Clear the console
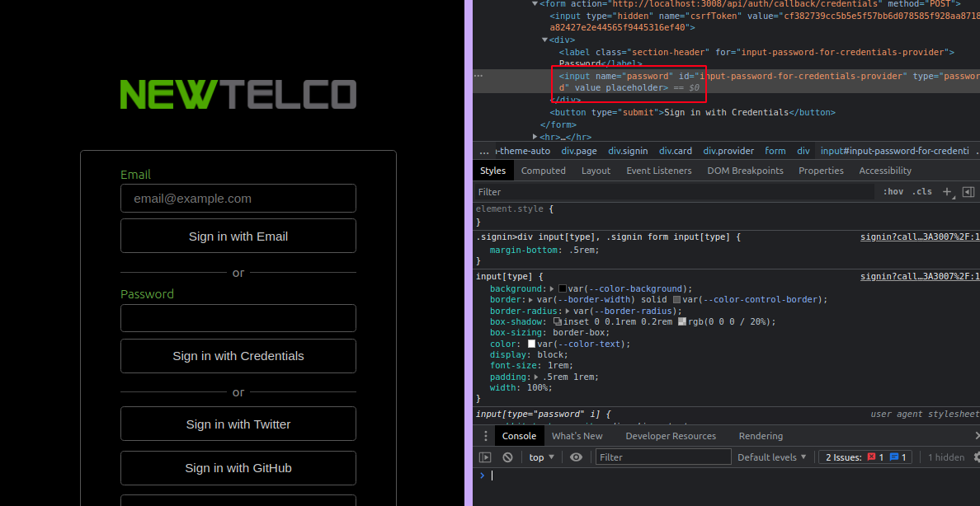Image resolution: width=980 pixels, height=506 pixels. [507, 457]
